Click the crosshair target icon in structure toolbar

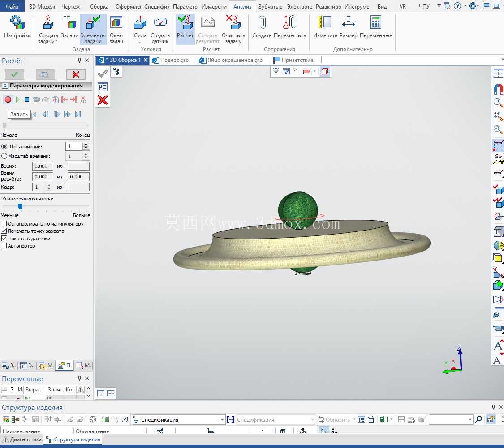tap(93, 419)
